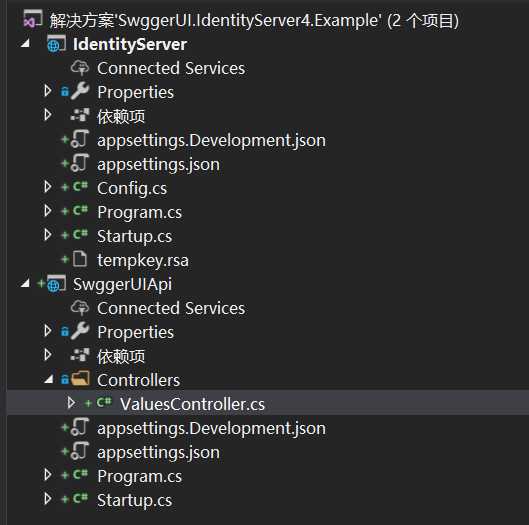Select the solution 'SwggerUI.IdentityServer4.Example' label
The height and width of the screenshot is (525, 529).
[254, 21]
